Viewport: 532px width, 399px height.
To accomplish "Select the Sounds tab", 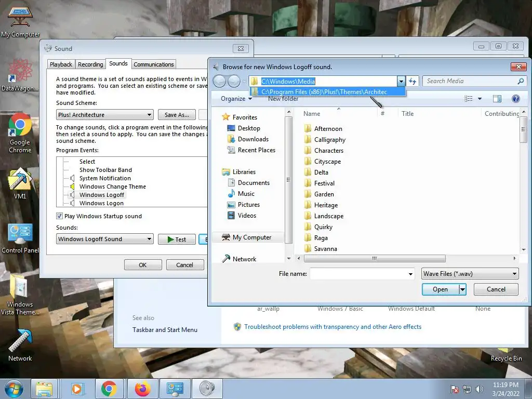I will (x=118, y=63).
